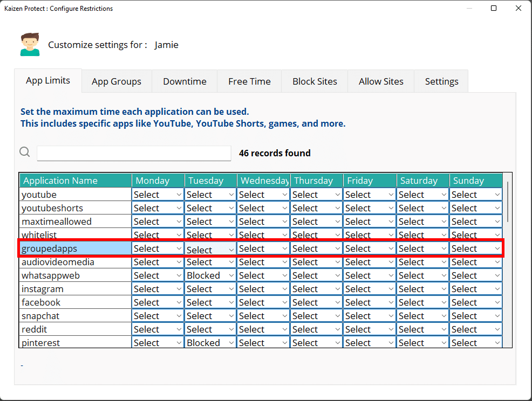Open youtube Monday limit dropdown
Image resolution: width=532 pixels, height=401 pixels.
coord(158,195)
